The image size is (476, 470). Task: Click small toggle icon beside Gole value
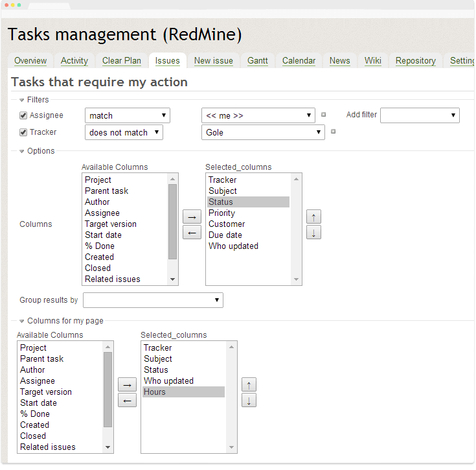tap(334, 132)
